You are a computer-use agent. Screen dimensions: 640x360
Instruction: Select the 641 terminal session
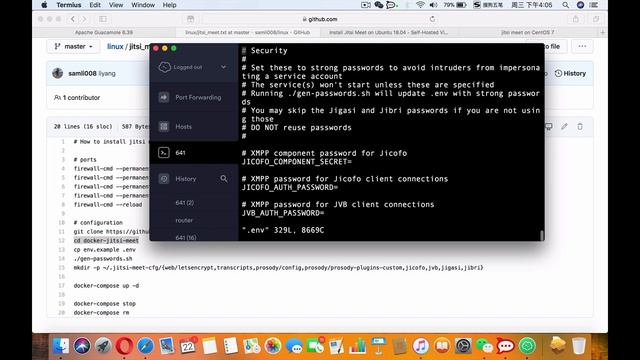[x=193, y=153]
